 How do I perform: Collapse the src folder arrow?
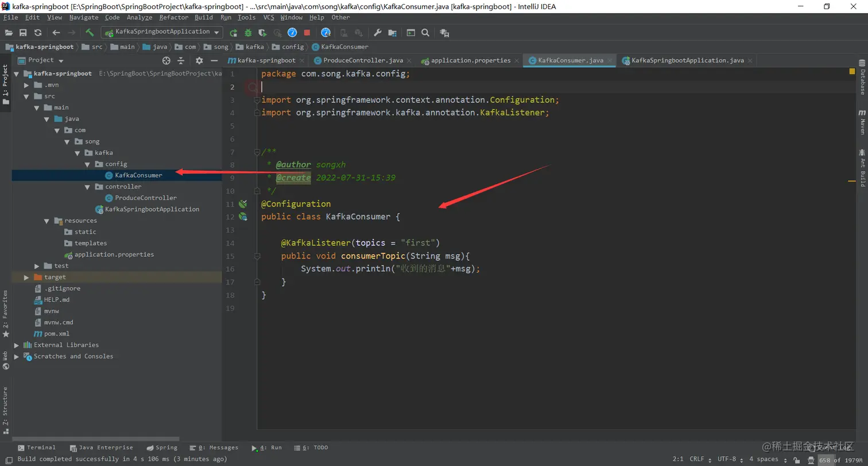pos(26,97)
